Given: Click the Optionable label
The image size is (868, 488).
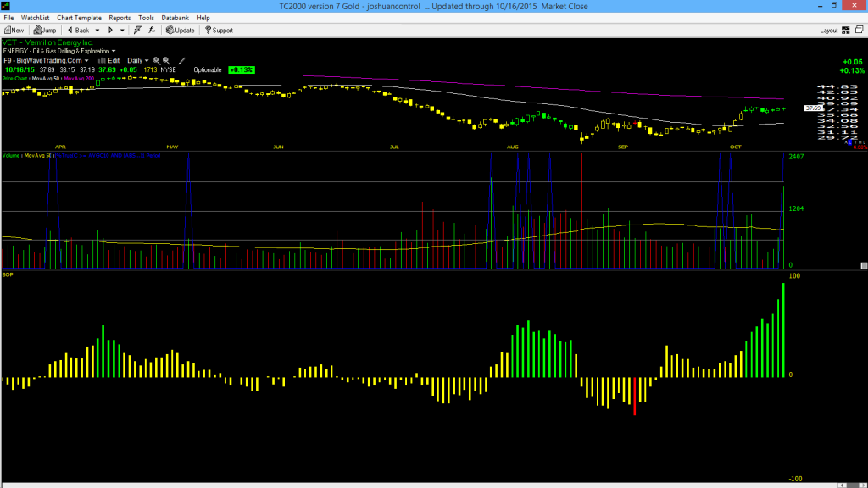Looking at the screenshot, I should click(x=208, y=69).
